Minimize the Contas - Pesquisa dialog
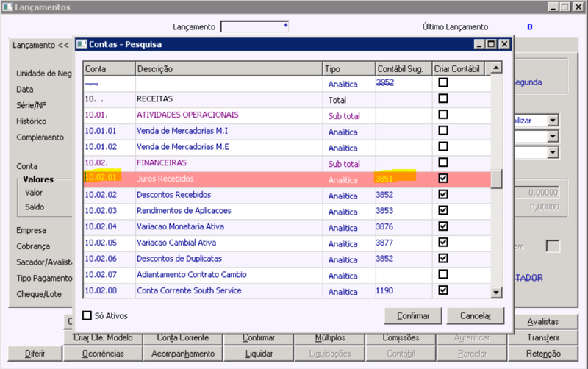588x369 pixels. click(x=479, y=44)
